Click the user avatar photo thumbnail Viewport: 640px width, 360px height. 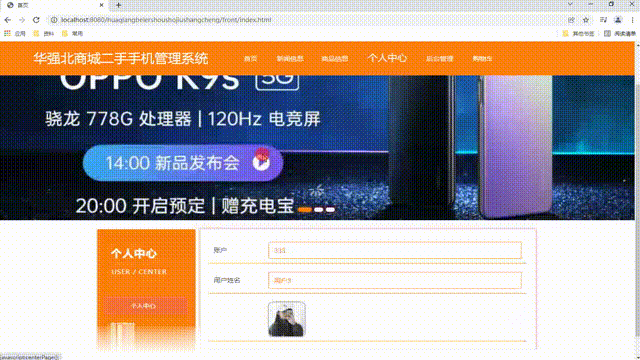[287, 319]
